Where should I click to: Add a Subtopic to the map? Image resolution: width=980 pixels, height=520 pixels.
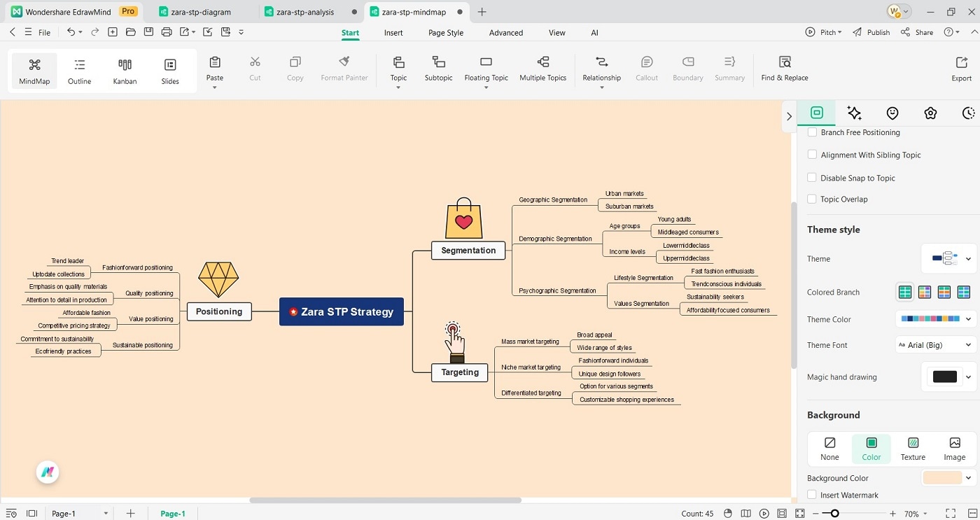point(439,69)
